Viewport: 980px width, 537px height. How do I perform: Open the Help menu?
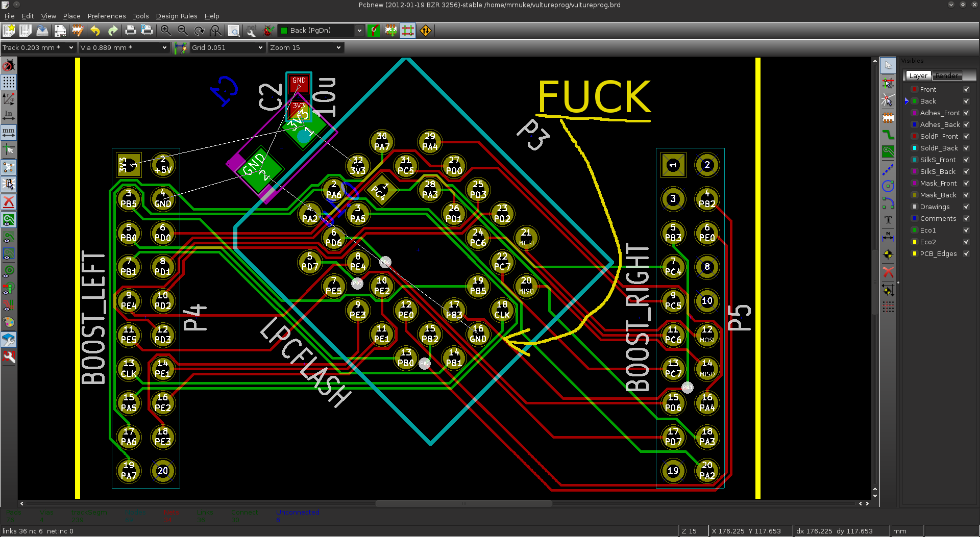(212, 16)
